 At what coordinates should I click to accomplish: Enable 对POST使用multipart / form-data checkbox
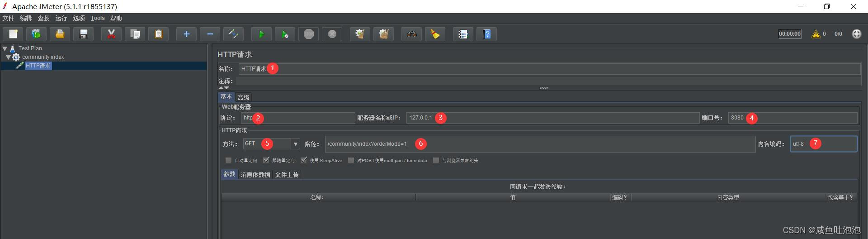[351, 160]
